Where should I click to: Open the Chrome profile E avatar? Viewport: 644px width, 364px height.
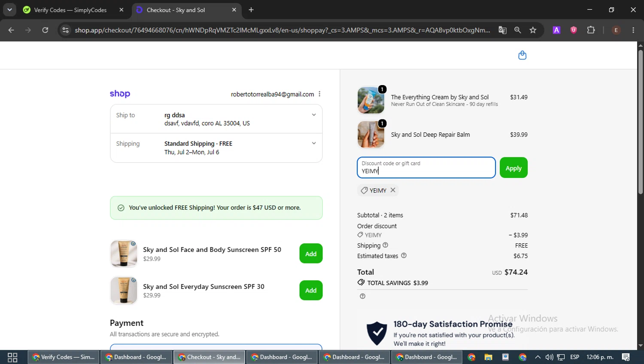[616, 30]
